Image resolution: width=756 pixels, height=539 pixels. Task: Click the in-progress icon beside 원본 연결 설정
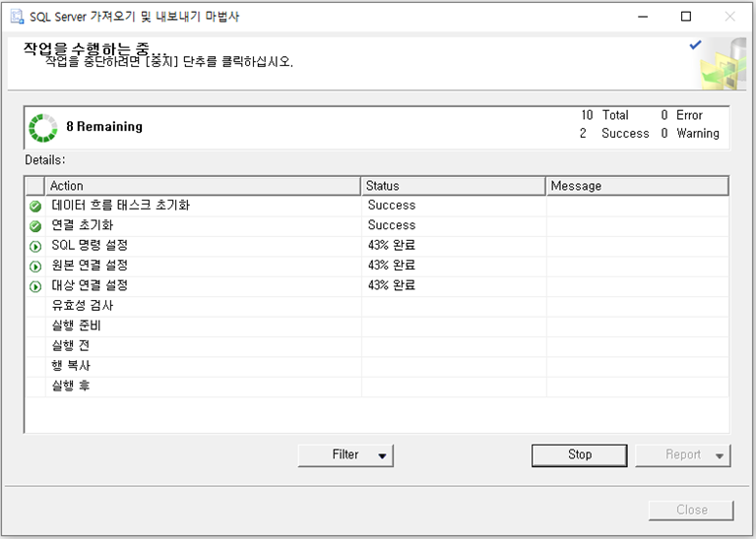(x=35, y=266)
